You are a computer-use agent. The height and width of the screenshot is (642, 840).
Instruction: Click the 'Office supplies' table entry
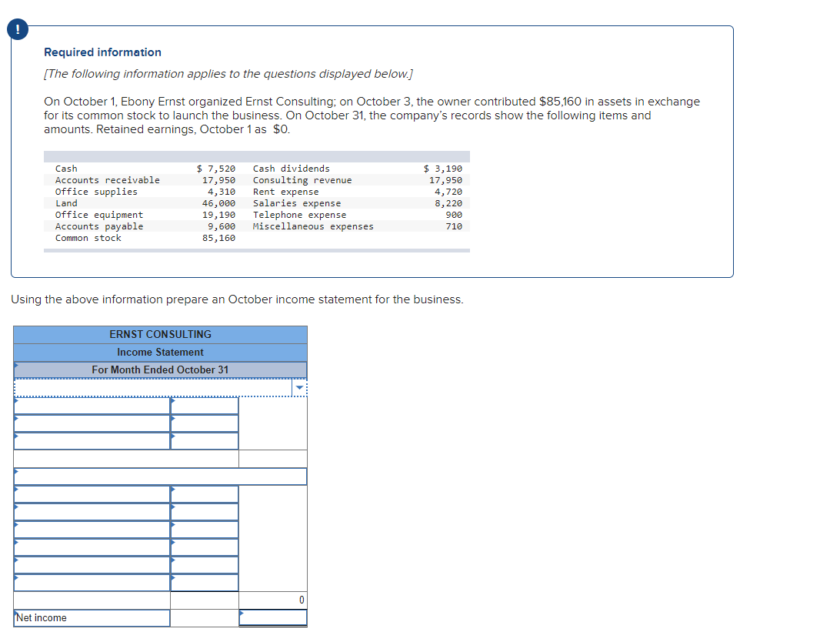coord(96,192)
